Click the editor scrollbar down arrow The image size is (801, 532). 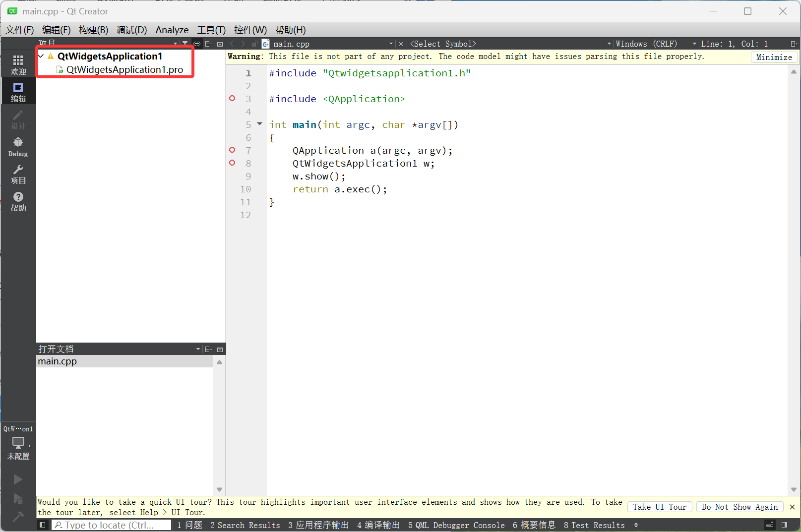[x=794, y=489]
